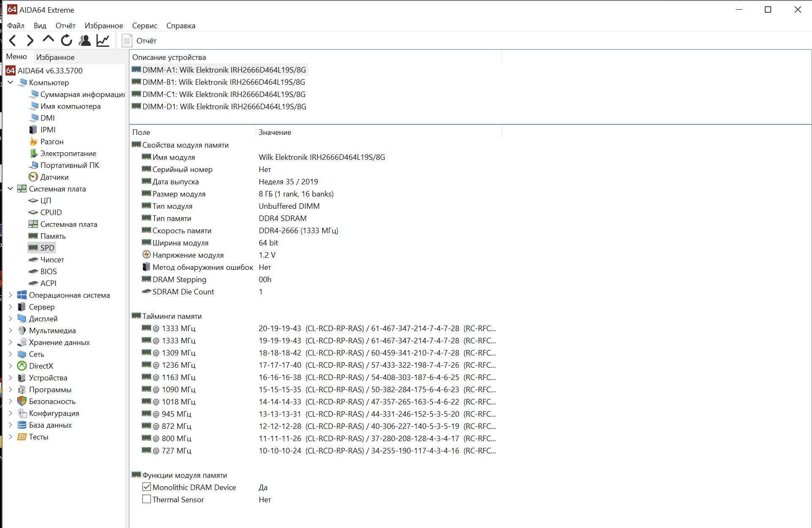
Task: Open the Избранное menu in the menu bar
Action: tap(104, 26)
